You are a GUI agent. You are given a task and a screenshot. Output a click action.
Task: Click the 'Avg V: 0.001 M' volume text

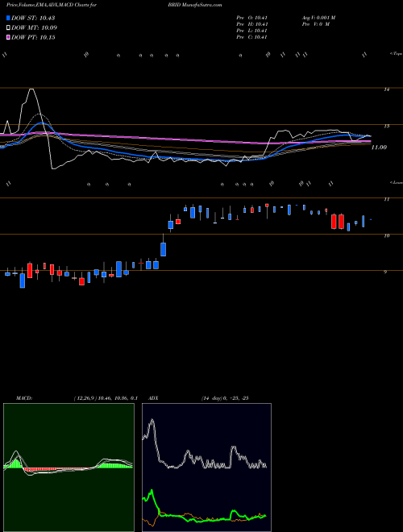(x=318, y=18)
